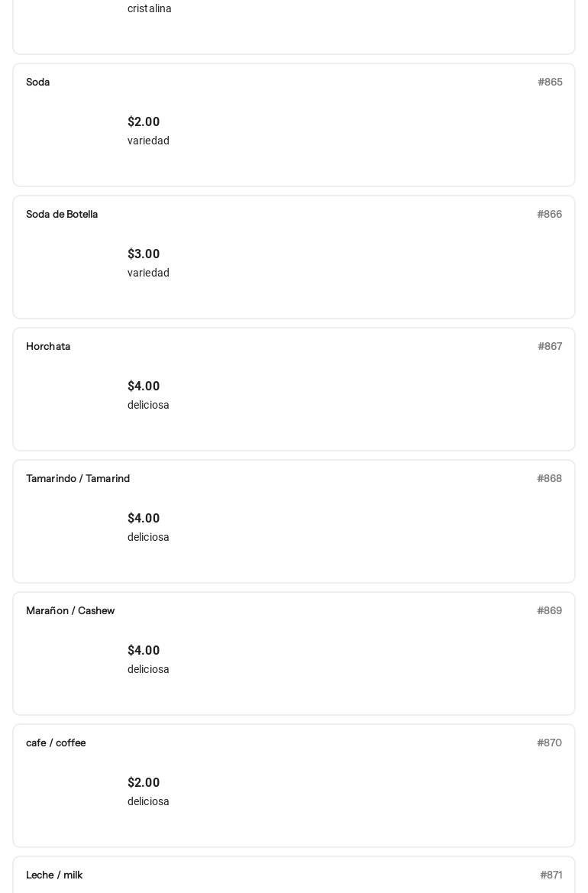Image resolution: width=588 pixels, height=893 pixels.
Task: Open the Soda menu item
Action: click(x=38, y=82)
